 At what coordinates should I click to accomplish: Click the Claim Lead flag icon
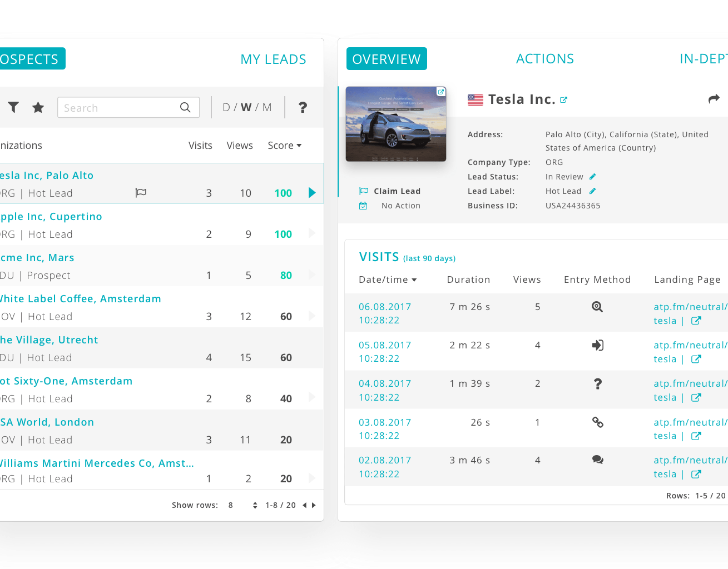pyautogui.click(x=364, y=191)
